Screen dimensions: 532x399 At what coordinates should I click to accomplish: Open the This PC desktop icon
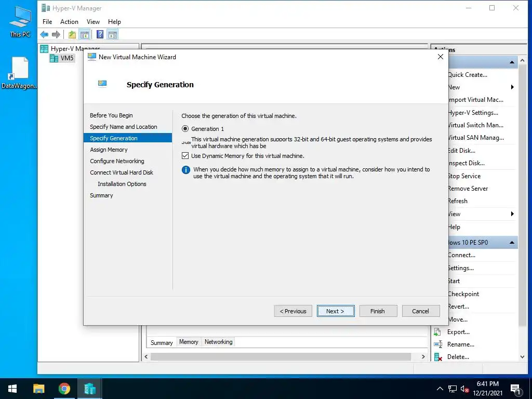click(x=20, y=22)
